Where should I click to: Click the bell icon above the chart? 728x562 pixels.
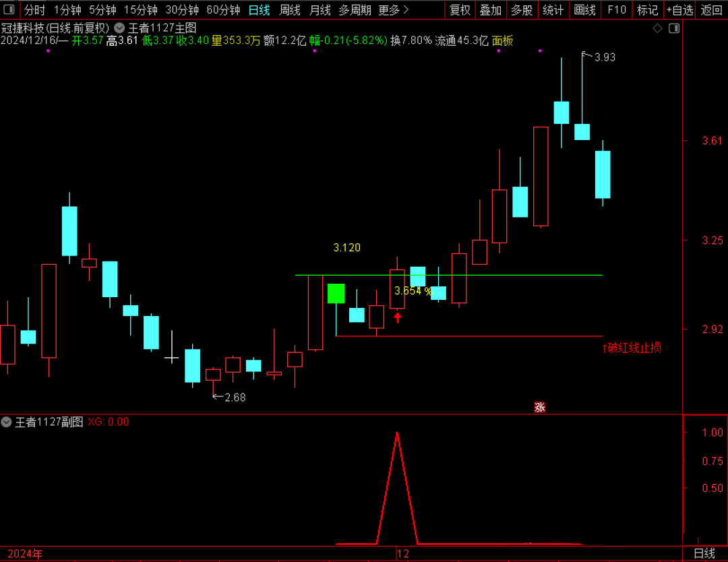[x=673, y=28]
